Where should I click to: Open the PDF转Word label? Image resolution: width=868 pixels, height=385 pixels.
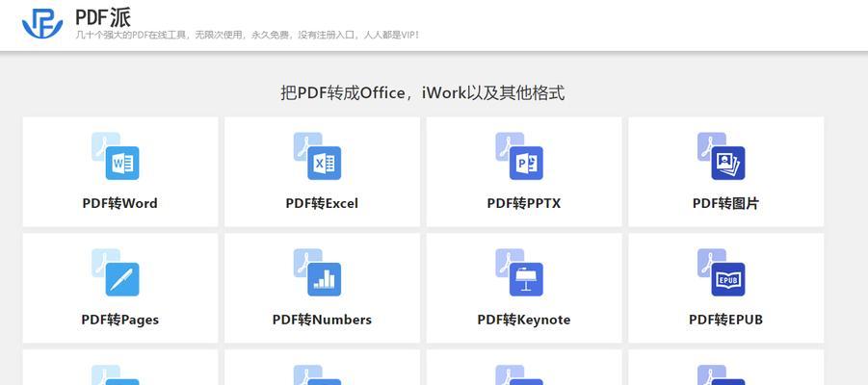[120, 203]
